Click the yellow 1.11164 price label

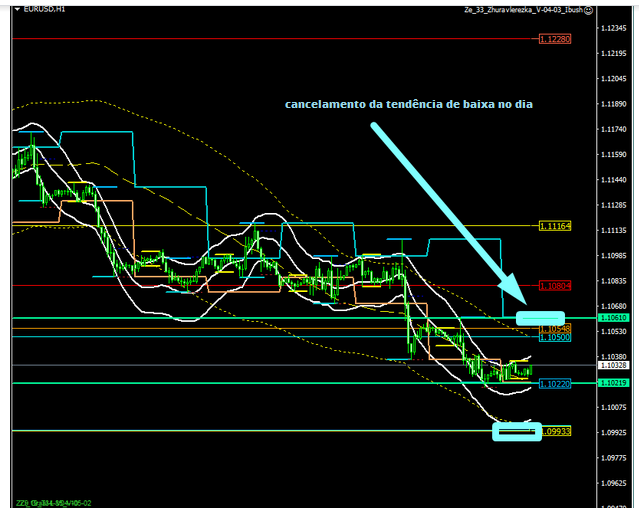click(x=555, y=226)
